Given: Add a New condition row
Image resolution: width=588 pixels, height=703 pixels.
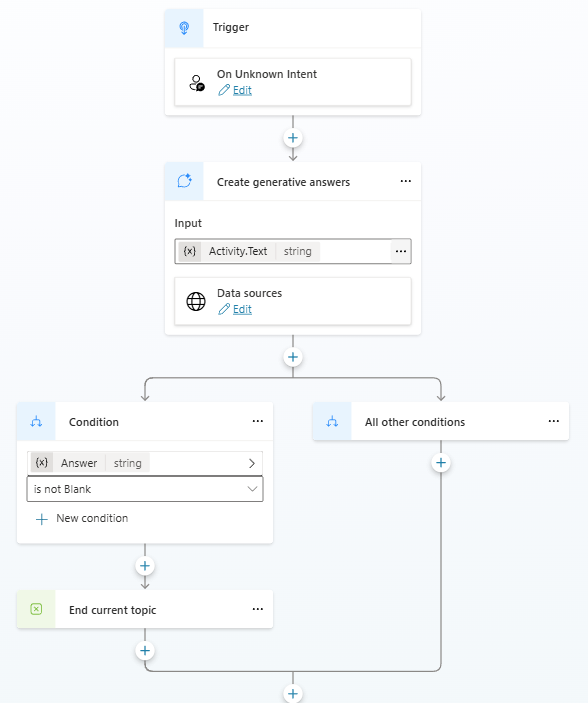Looking at the screenshot, I should [x=82, y=518].
